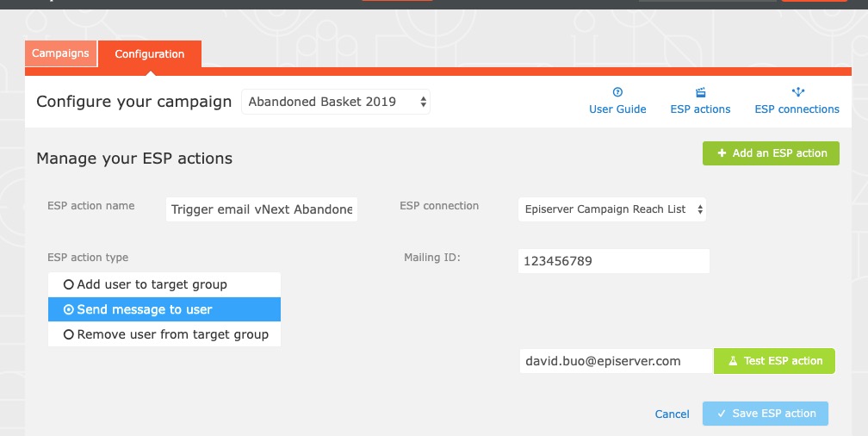868x436 pixels.
Task: Click the plus icon on Add an ESP action
Action: [x=722, y=153]
